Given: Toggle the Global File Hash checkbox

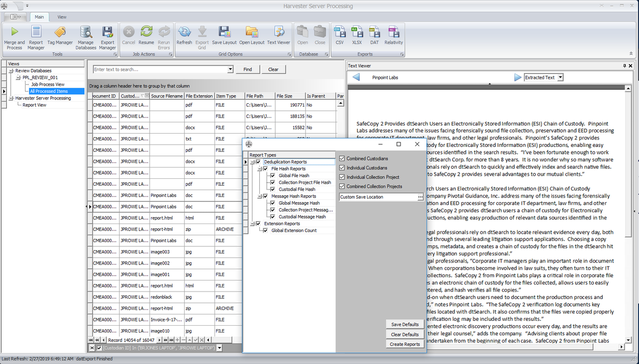Looking at the screenshot, I should pyautogui.click(x=273, y=176).
